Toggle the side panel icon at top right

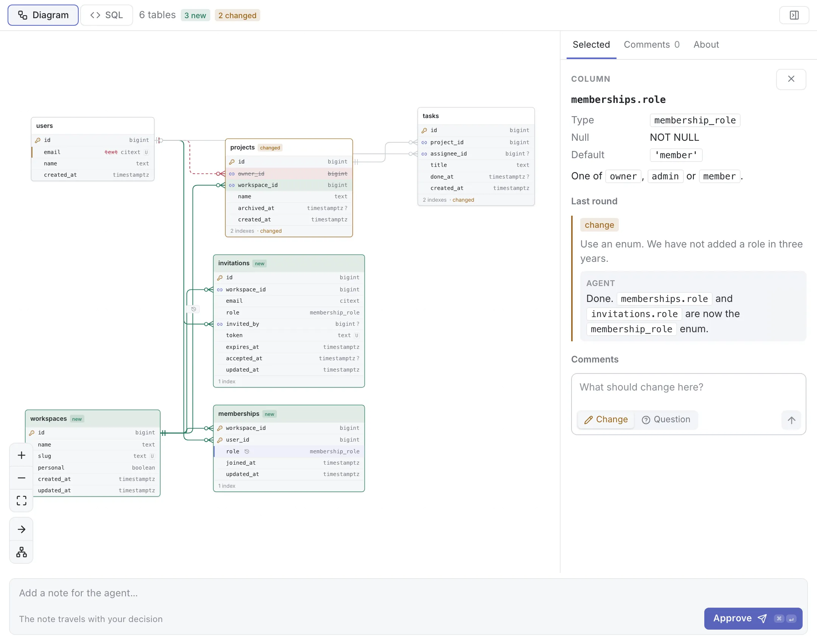coord(794,15)
